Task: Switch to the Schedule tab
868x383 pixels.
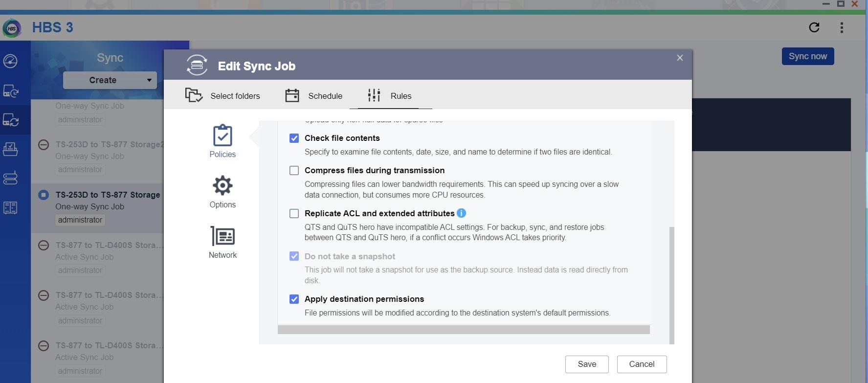Action: 314,96
